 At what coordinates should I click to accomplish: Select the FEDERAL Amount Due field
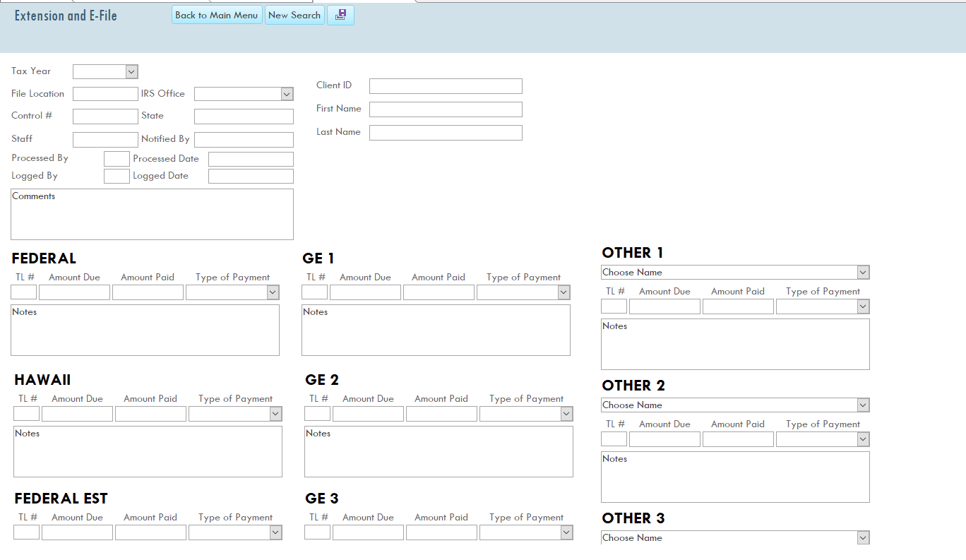74,292
